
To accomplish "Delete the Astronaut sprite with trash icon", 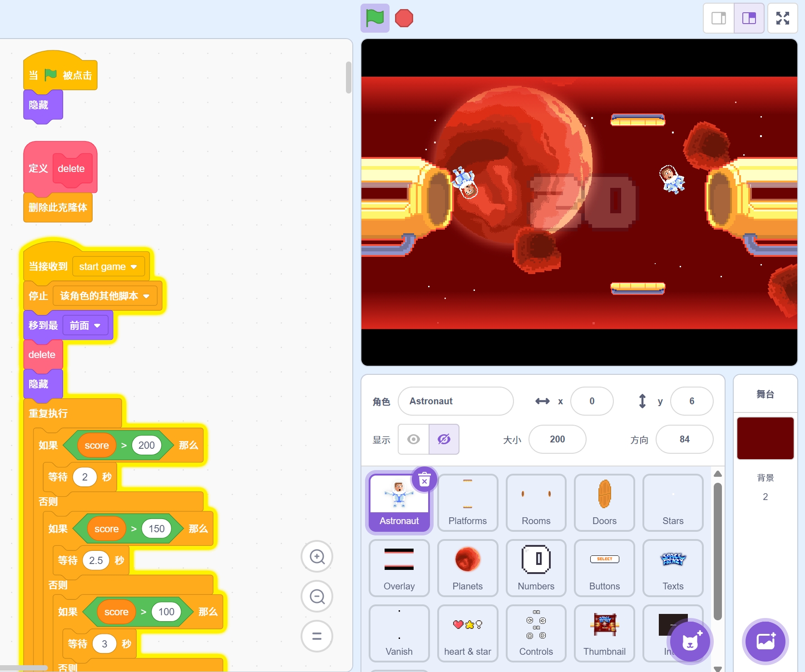I will pos(424,480).
